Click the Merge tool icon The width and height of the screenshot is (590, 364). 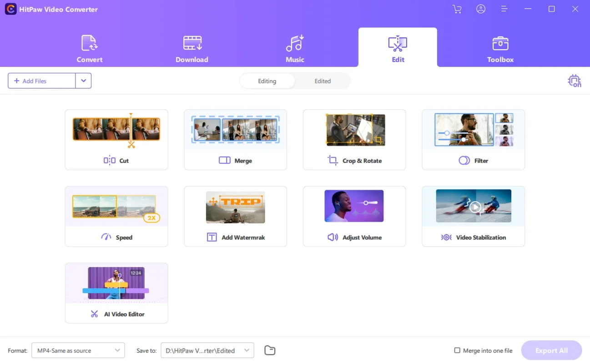pos(225,160)
